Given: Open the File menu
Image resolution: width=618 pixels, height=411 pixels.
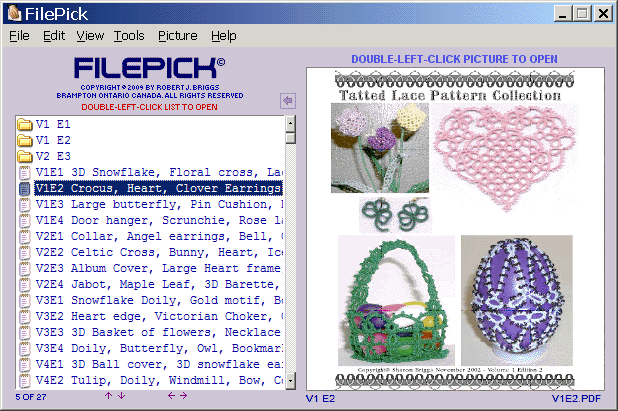Looking at the screenshot, I should 19,36.
